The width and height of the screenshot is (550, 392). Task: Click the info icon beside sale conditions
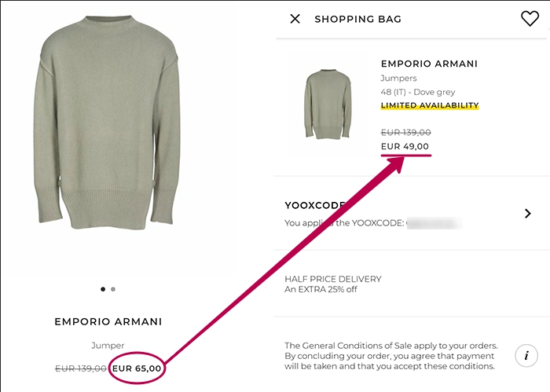tap(526, 356)
